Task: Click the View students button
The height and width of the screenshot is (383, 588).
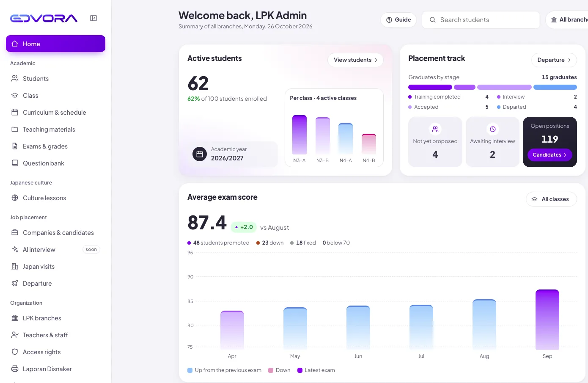Action: pyautogui.click(x=355, y=60)
